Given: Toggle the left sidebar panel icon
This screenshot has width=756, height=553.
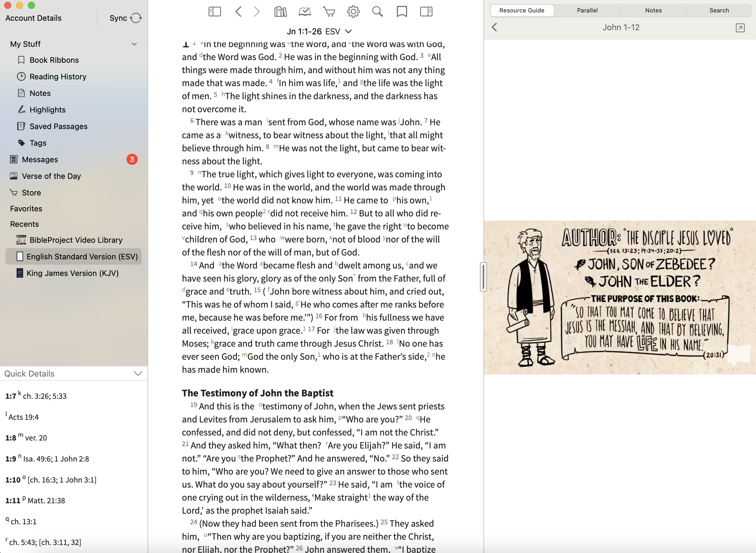Looking at the screenshot, I should (214, 12).
